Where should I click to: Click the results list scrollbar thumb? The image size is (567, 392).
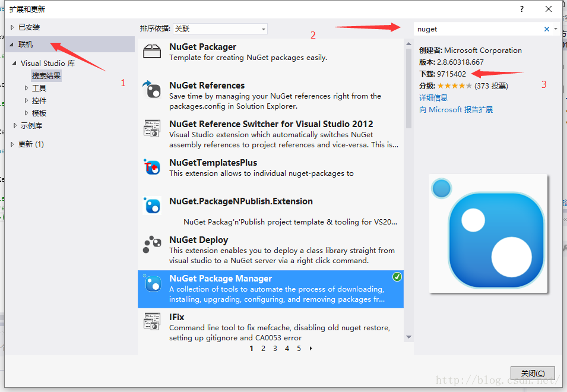click(409, 88)
